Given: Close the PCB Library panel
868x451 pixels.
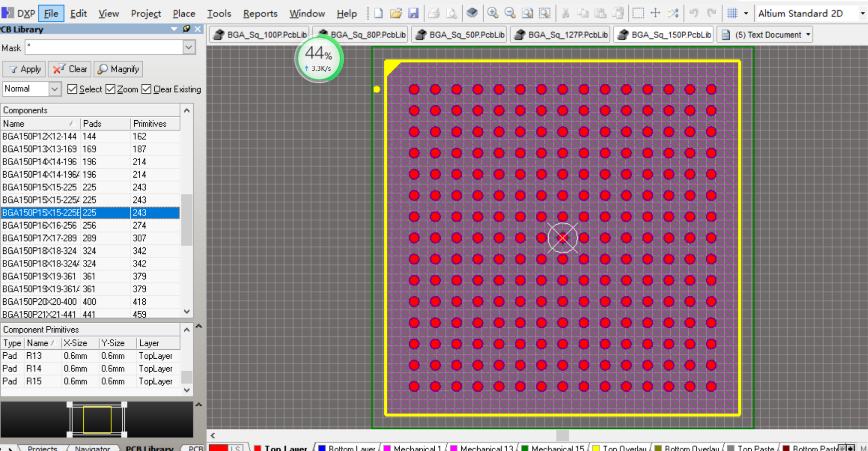Looking at the screenshot, I should point(198,29).
